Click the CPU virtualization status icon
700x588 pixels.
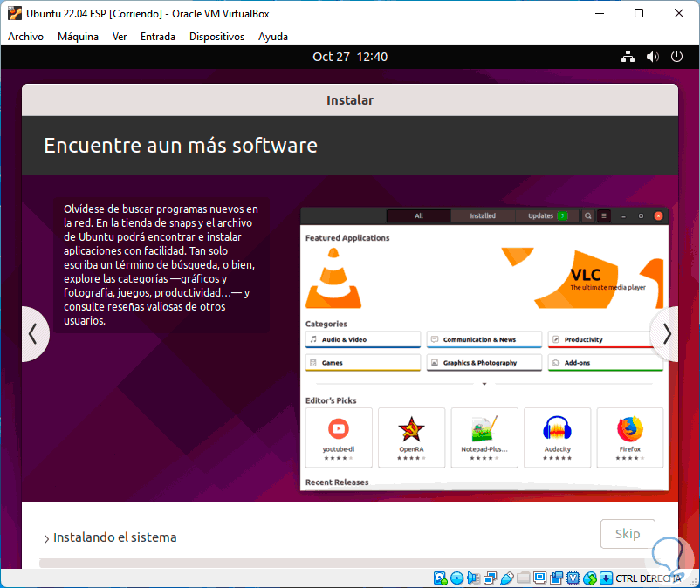573,578
